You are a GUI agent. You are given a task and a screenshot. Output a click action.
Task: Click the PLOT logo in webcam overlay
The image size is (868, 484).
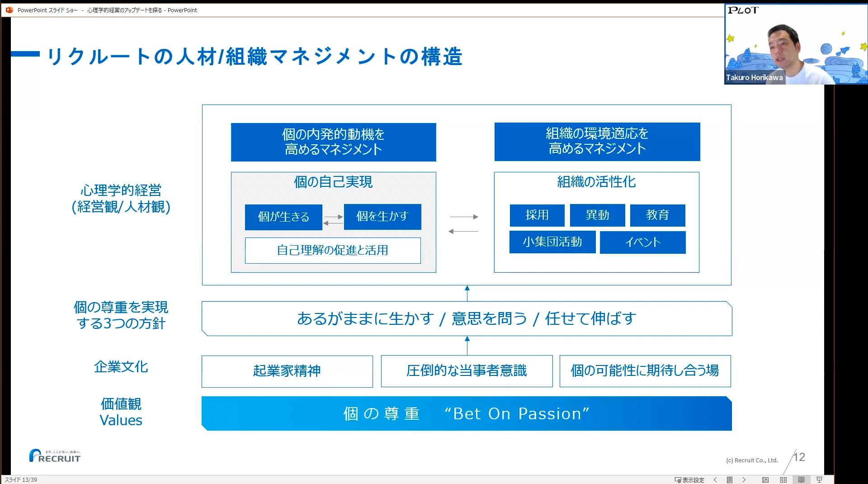(743, 10)
